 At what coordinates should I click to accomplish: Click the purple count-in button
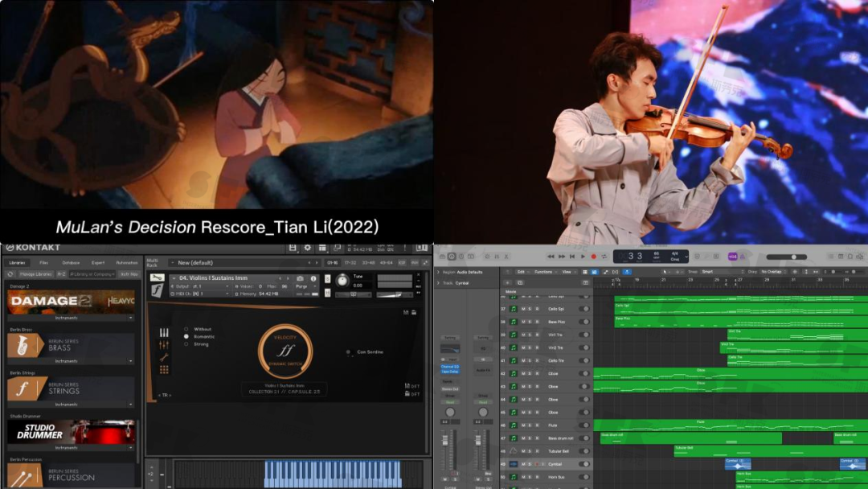[732, 257]
